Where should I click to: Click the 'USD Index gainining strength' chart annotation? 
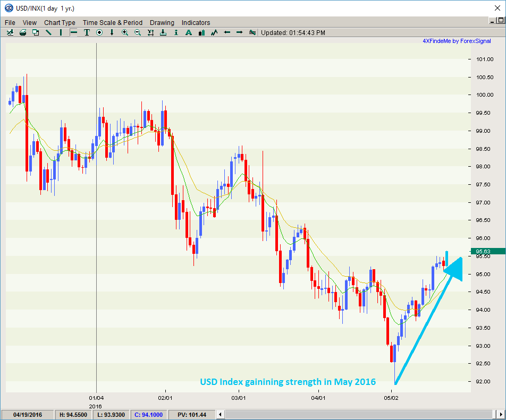(x=288, y=382)
